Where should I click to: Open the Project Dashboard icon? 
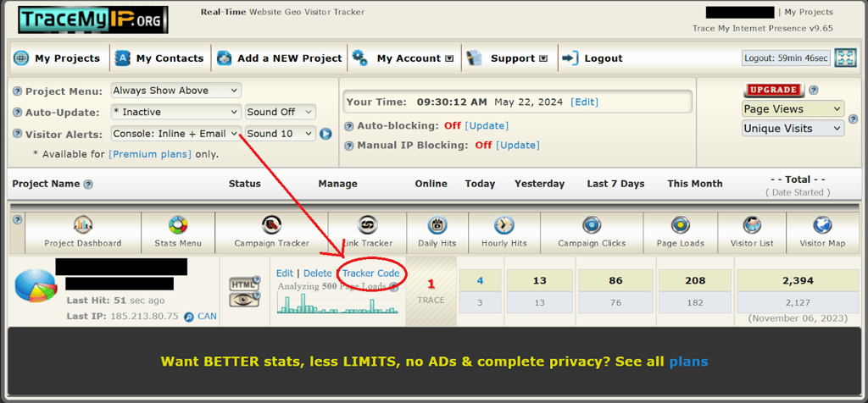[83, 225]
